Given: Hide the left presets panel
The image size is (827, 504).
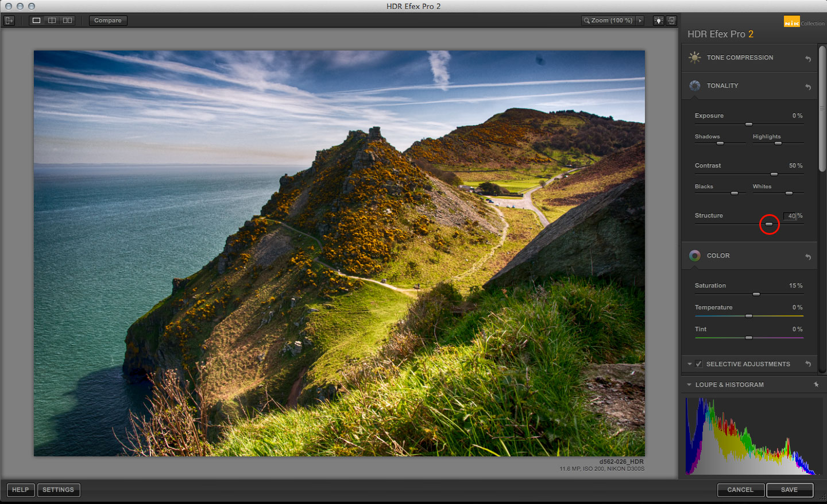Looking at the screenshot, I should [9, 21].
